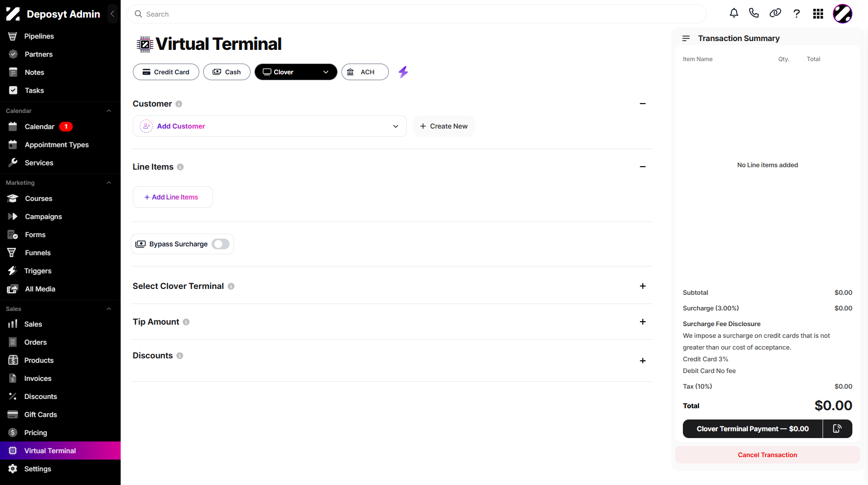Select the ACH payment tab

365,72
